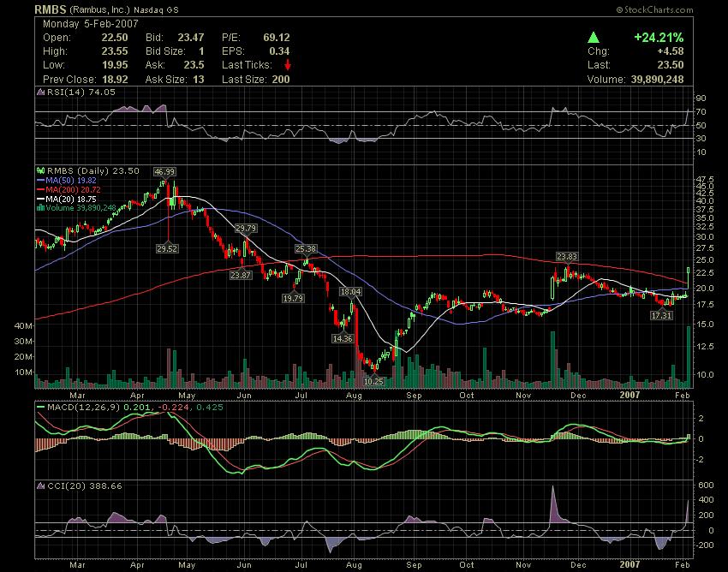Click the tall green volume bar for 5-Feb-2007
Screen dimensions: 728x572
(x=689, y=357)
